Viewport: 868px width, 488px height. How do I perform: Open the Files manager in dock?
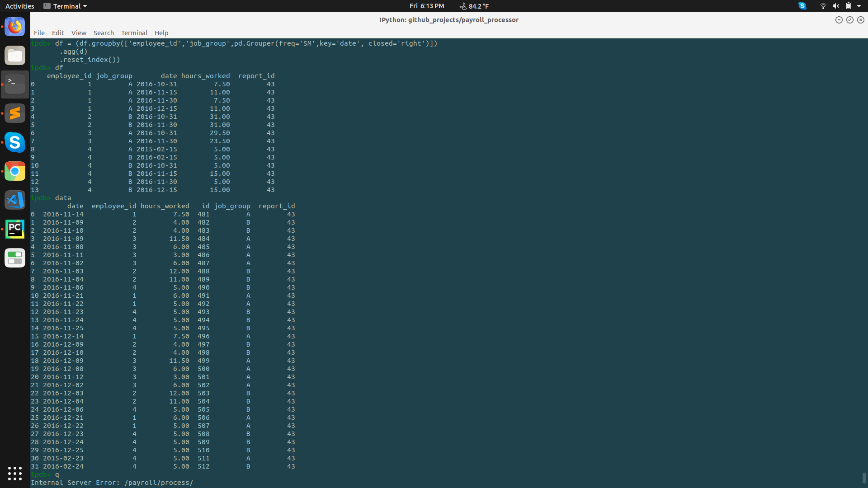pos(15,56)
